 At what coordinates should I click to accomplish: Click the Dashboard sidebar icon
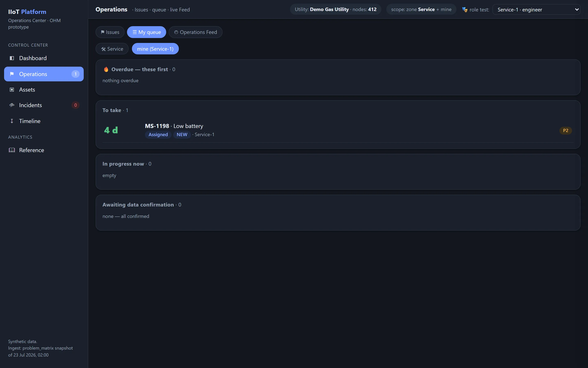pos(12,58)
